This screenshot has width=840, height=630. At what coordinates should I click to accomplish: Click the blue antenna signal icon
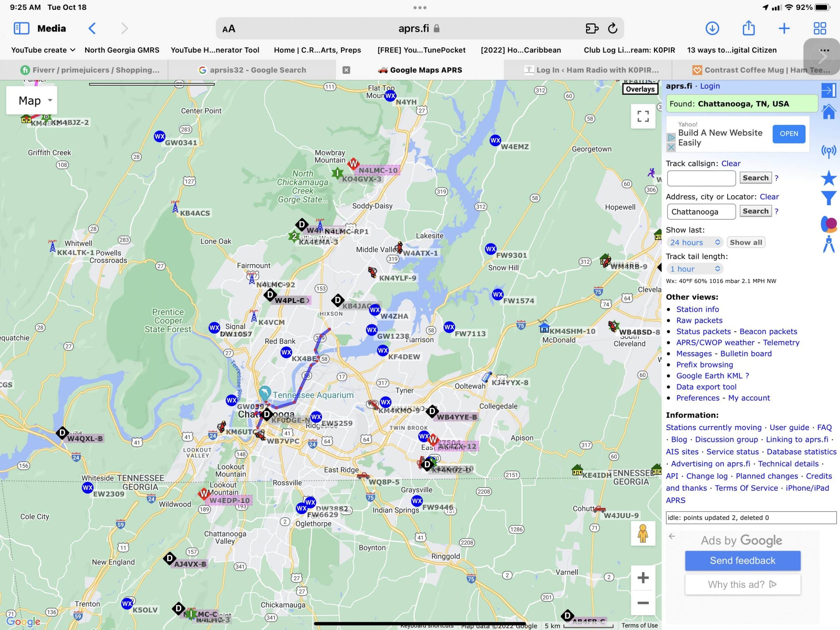click(828, 151)
